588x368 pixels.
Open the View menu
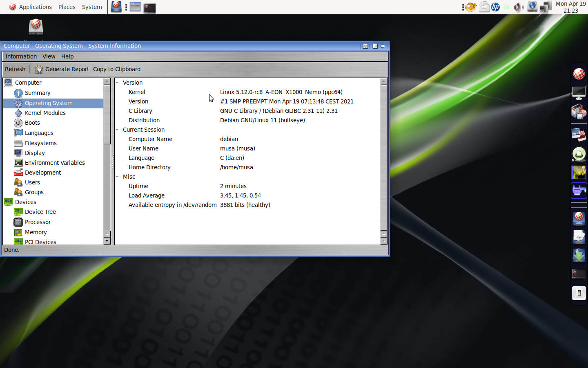click(x=49, y=56)
